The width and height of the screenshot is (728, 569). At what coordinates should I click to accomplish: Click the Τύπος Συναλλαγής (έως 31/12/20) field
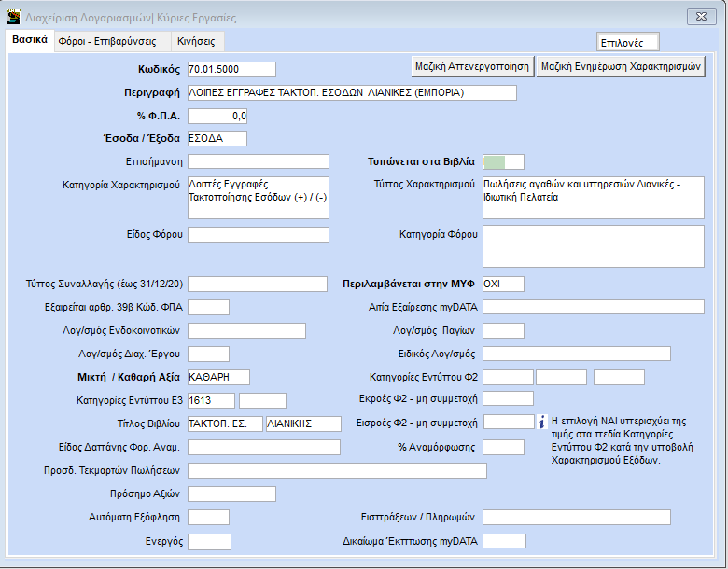pos(258,284)
